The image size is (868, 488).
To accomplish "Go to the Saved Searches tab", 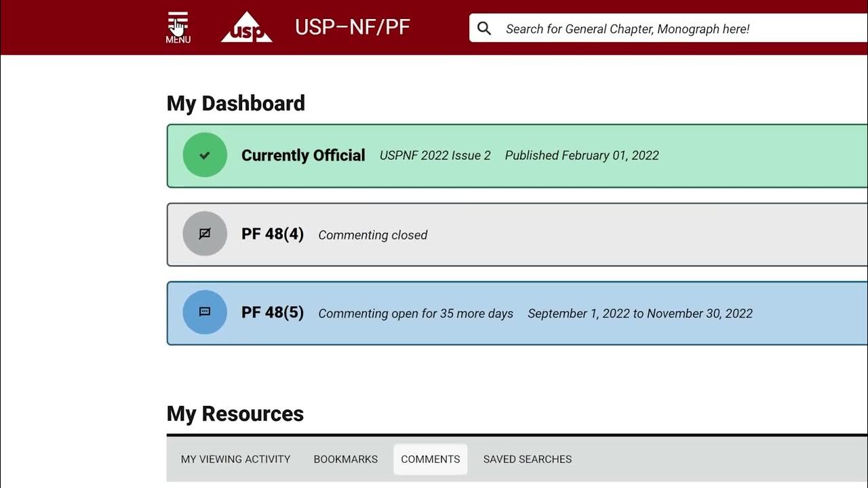I will [528, 459].
